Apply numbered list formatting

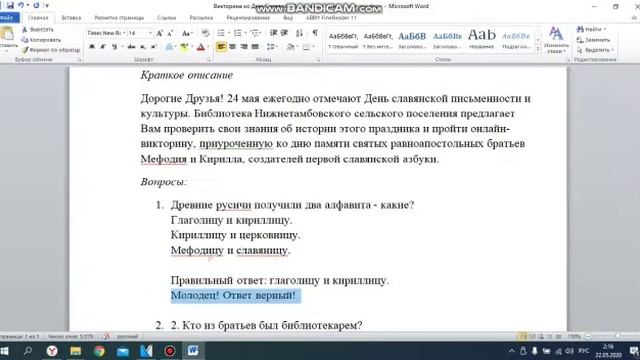(x=237, y=33)
